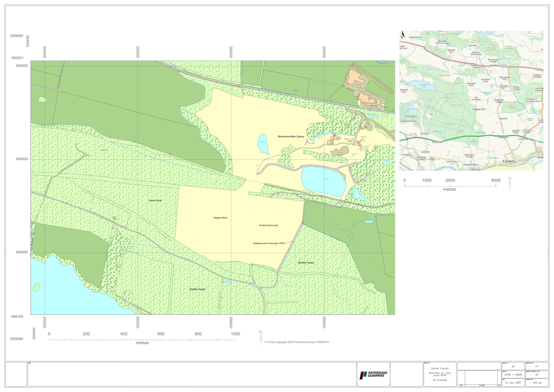Click the 'NS9489' grid reference
This screenshot has height=392, width=554.
point(17,339)
